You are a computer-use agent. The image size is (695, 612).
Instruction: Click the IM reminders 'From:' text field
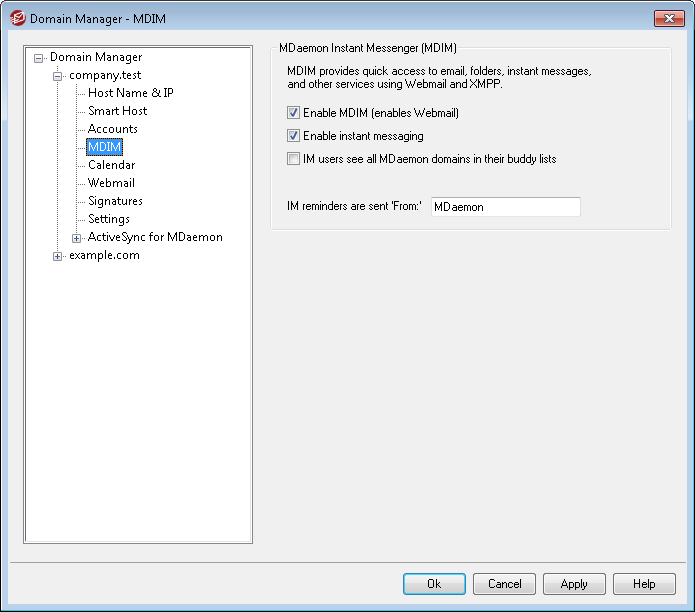coord(506,207)
